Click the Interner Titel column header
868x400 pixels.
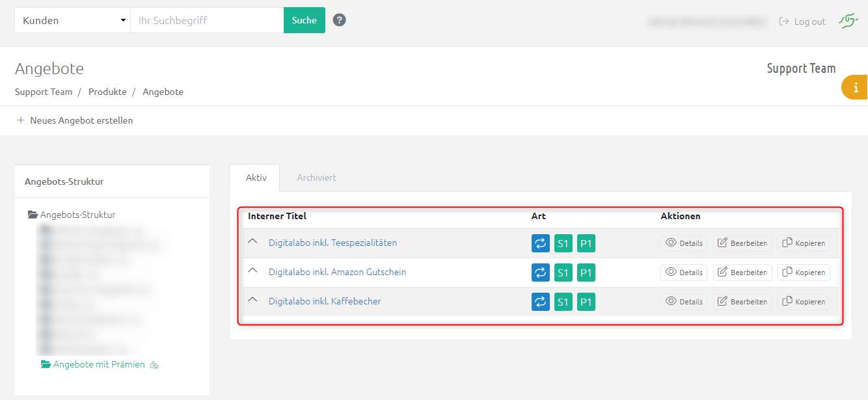click(277, 216)
